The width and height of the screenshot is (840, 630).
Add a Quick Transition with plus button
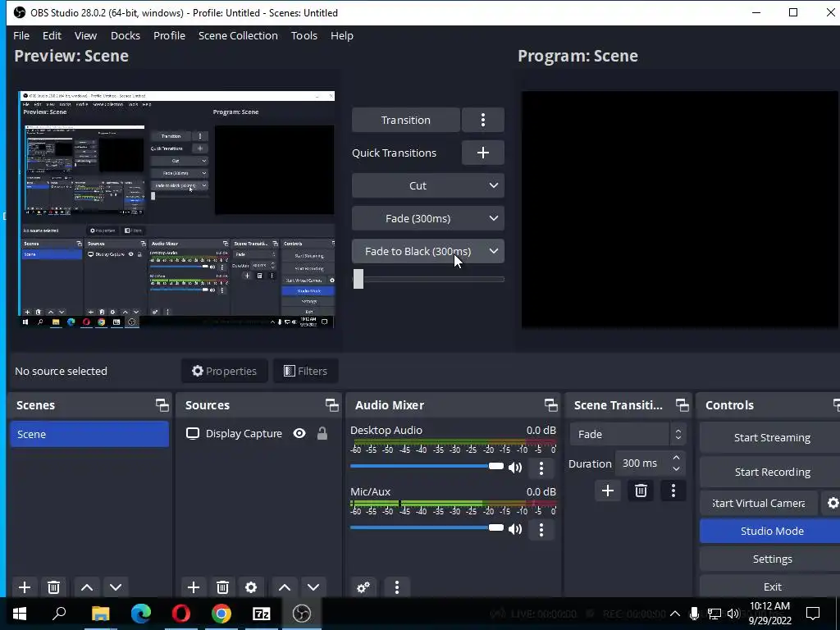point(482,153)
